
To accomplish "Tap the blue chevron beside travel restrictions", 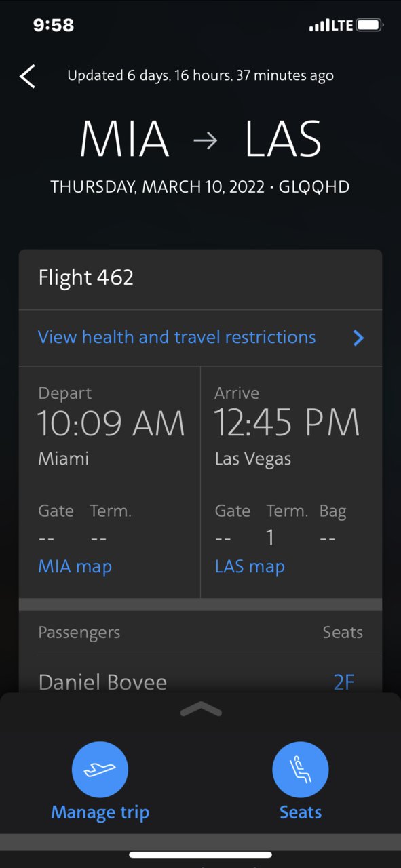I will pyautogui.click(x=359, y=338).
